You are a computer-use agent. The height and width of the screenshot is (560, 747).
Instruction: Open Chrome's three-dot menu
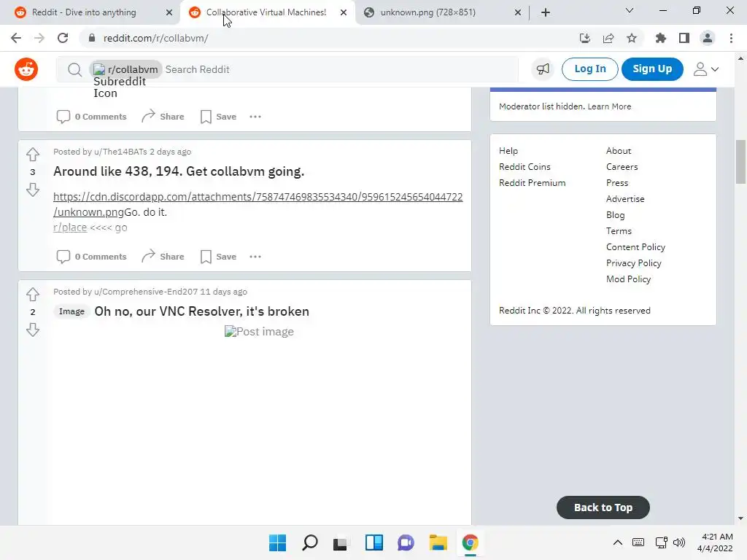tap(731, 38)
